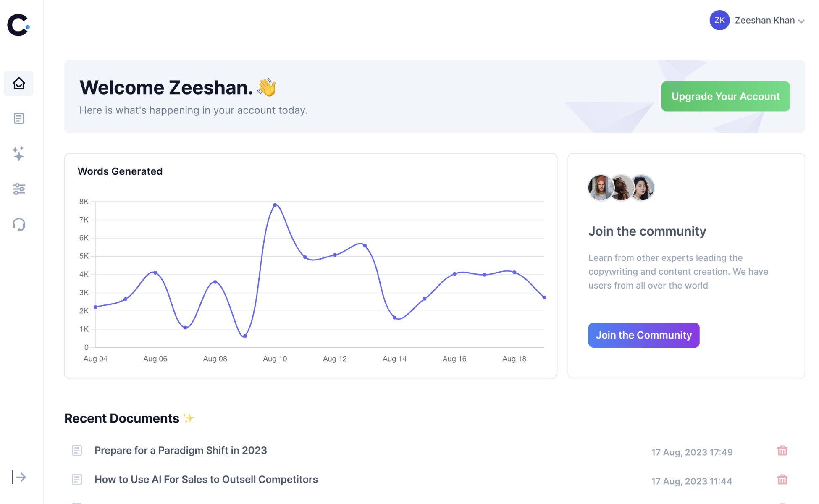Click the first community member avatar
The height and width of the screenshot is (504, 819).
[600, 188]
